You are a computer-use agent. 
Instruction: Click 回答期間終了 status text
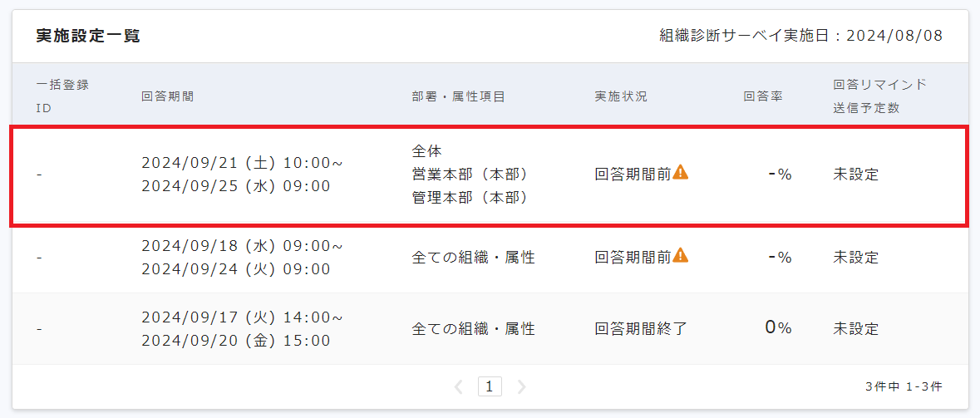[641, 328]
